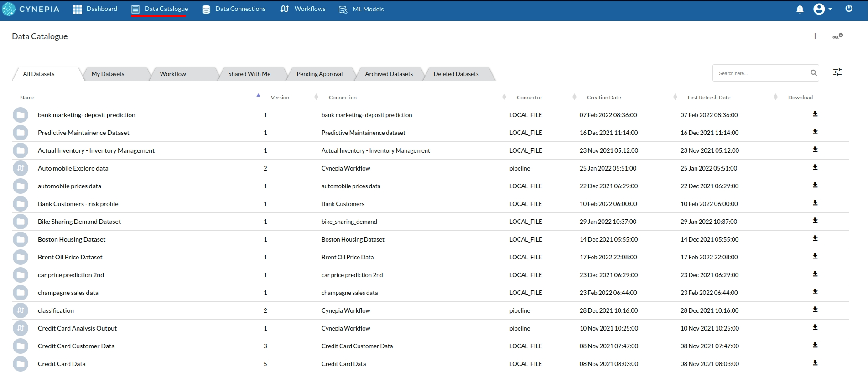Open the filter settings sliders icon
868x372 pixels.
coord(837,72)
